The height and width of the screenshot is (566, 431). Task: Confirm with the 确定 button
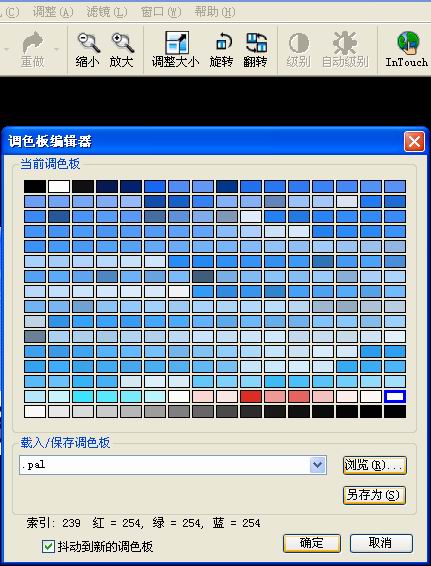click(312, 543)
